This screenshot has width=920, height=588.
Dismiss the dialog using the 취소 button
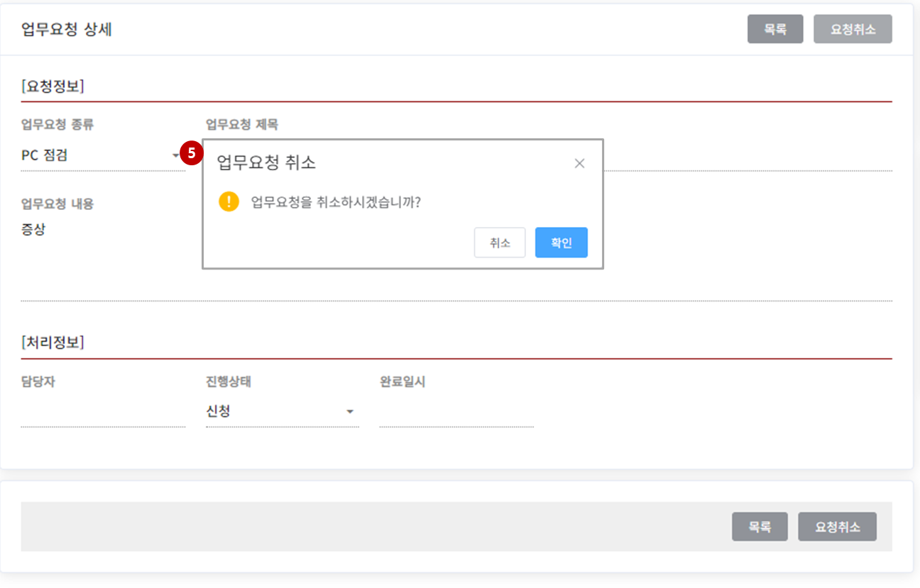coord(500,243)
